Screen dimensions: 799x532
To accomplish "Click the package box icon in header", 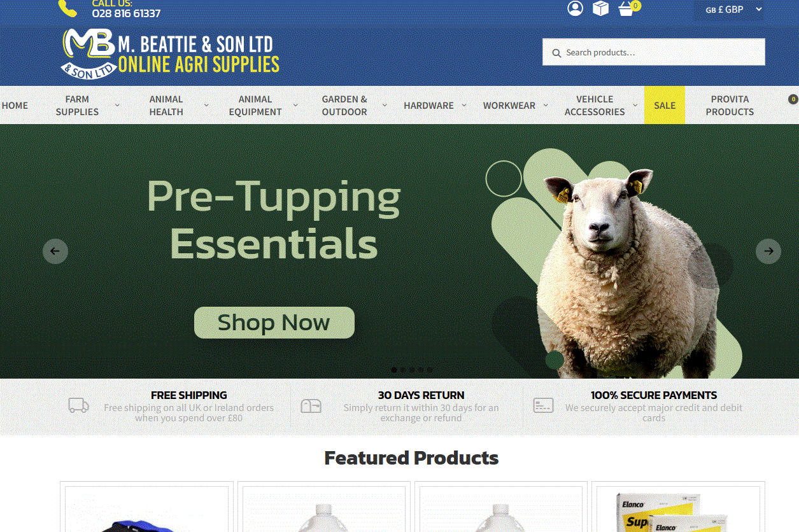I will (x=600, y=8).
